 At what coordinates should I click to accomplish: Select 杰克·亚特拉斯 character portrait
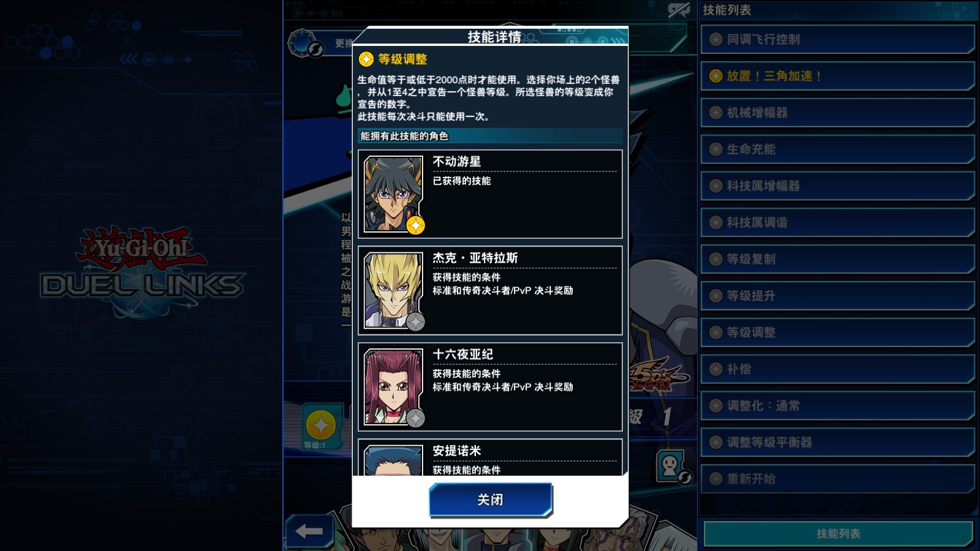393,291
